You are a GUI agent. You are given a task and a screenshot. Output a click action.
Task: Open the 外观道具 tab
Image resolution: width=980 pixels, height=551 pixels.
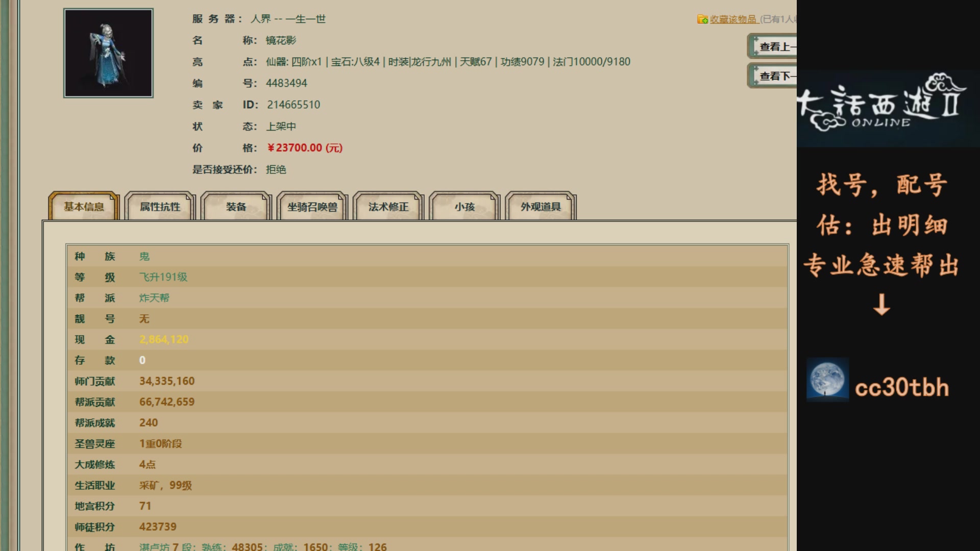coord(541,207)
